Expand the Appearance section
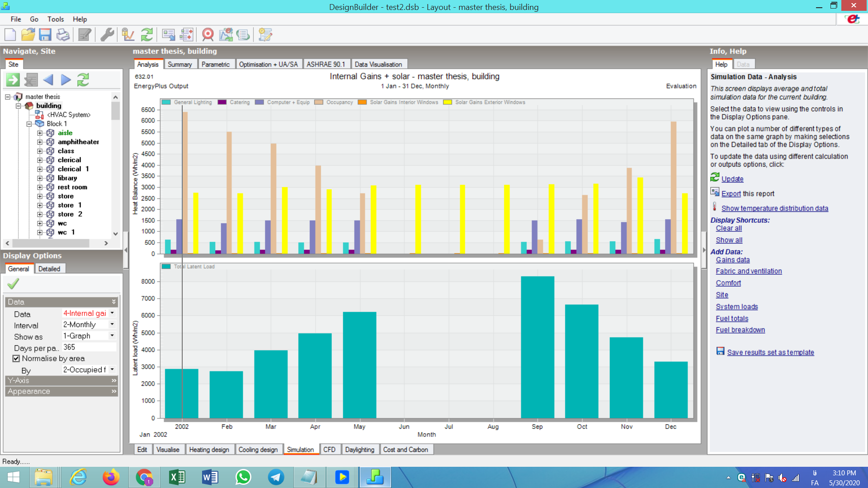The width and height of the screenshot is (868, 488). pyautogui.click(x=61, y=391)
